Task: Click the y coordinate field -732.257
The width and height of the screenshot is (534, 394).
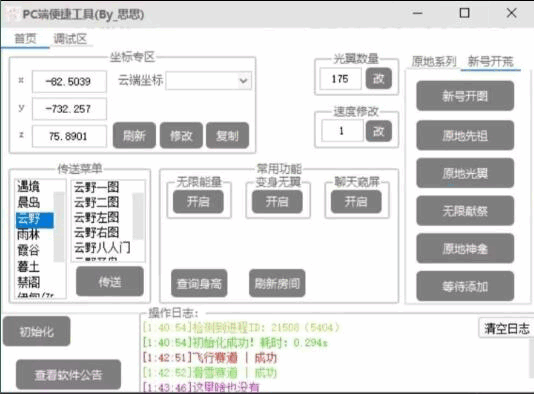Action: click(69, 109)
